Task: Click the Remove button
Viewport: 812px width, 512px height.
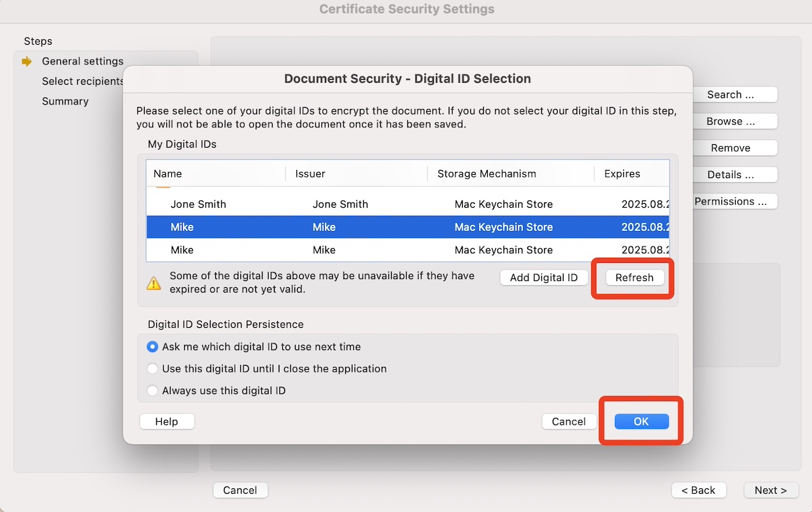Action: pyautogui.click(x=735, y=148)
